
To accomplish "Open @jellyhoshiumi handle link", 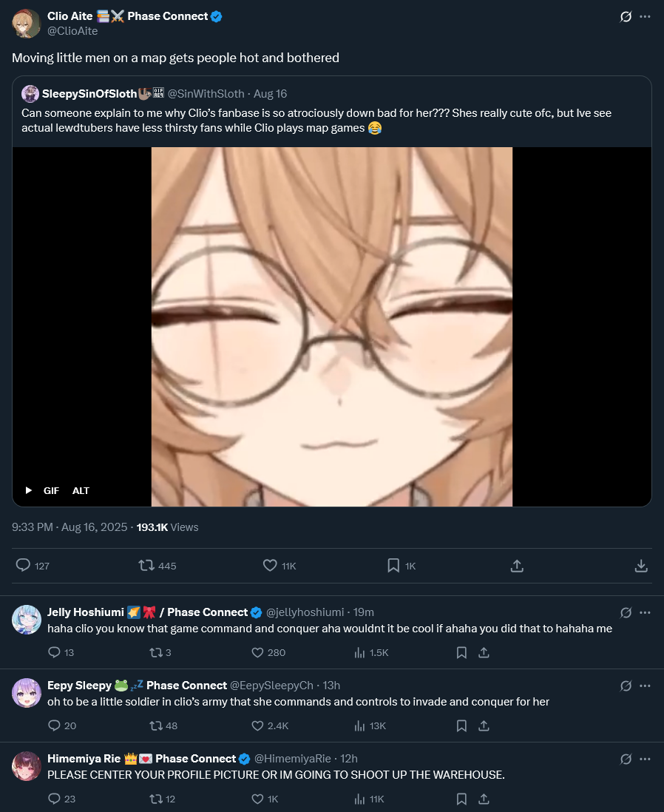I will pos(305,612).
